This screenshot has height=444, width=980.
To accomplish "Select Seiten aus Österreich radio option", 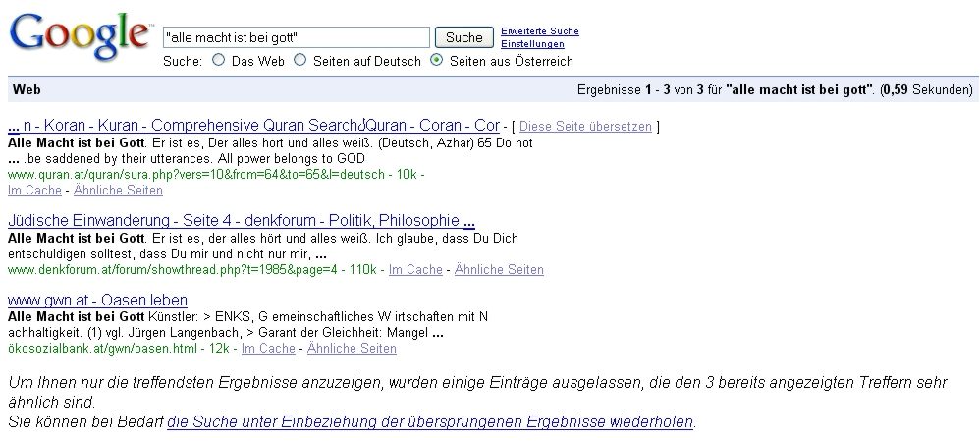I will coord(437,61).
